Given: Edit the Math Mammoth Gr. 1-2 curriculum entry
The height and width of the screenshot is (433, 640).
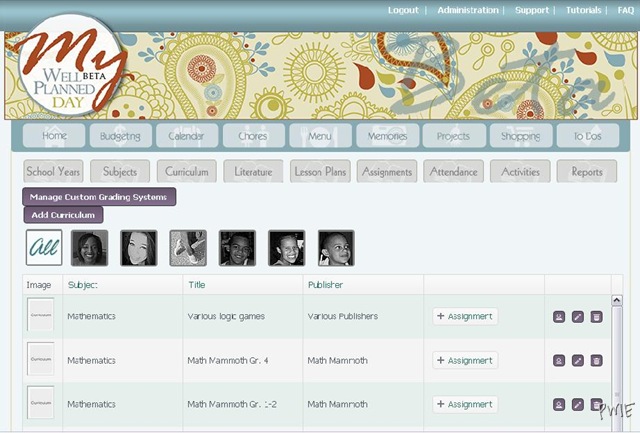Looking at the screenshot, I should [578, 404].
